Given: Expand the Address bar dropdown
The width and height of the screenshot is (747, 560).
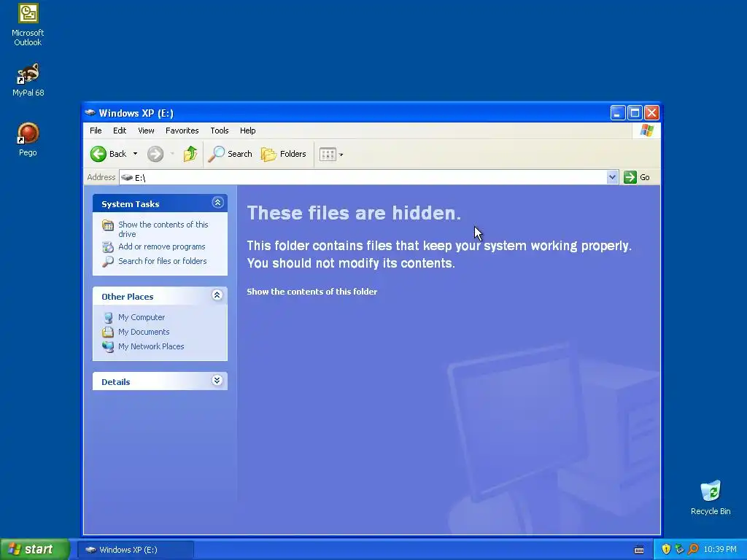Looking at the screenshot, I should (612, 177).
